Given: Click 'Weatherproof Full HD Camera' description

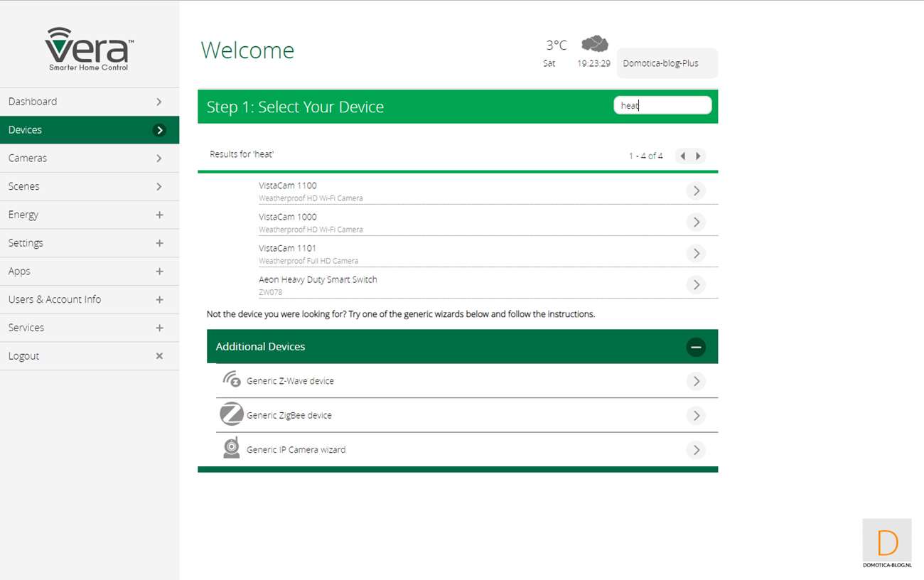Looking at the screenshot, I should (x=308, y=261).
